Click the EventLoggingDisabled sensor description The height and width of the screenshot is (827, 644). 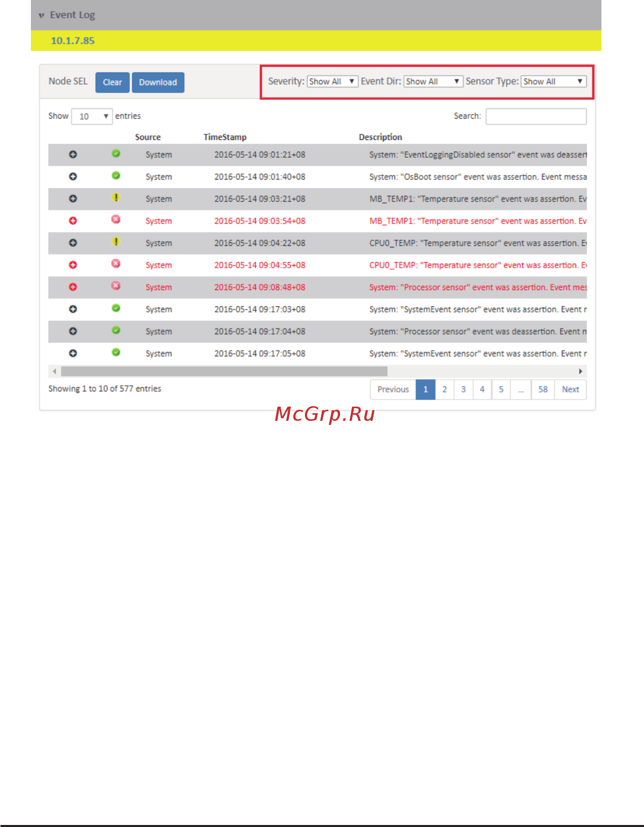(x=478, y=155)
